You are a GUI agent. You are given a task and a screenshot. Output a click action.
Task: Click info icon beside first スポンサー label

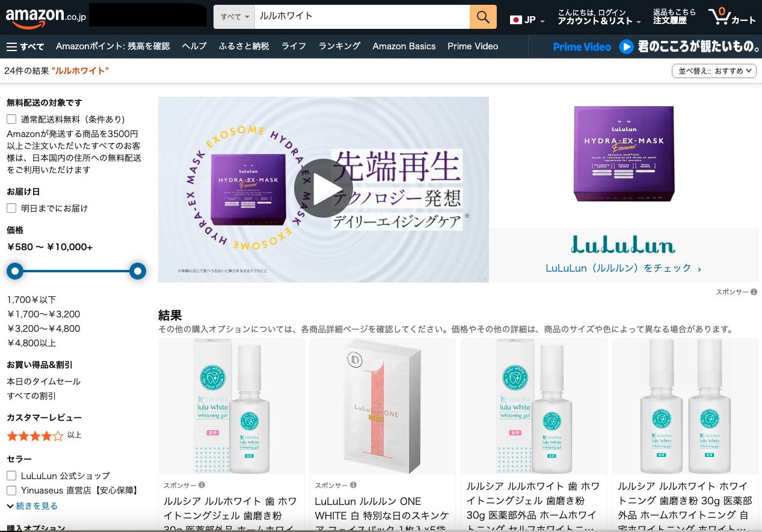point(202,485)
